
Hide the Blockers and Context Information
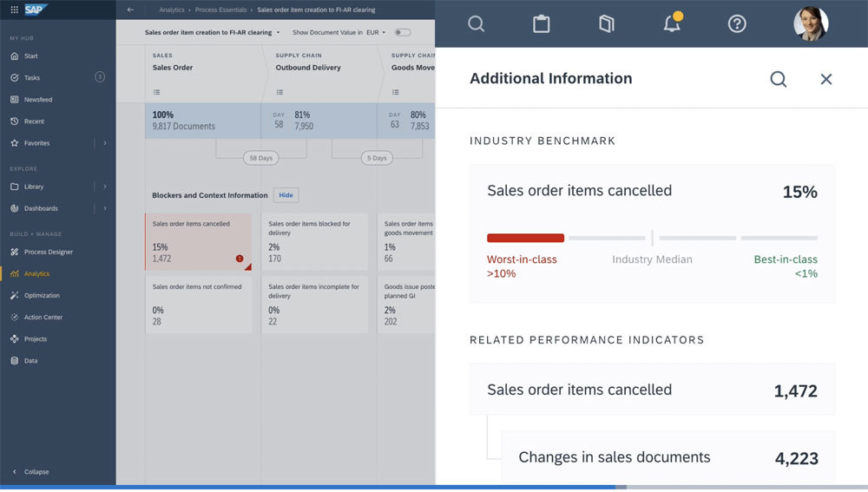coord(286,195)
